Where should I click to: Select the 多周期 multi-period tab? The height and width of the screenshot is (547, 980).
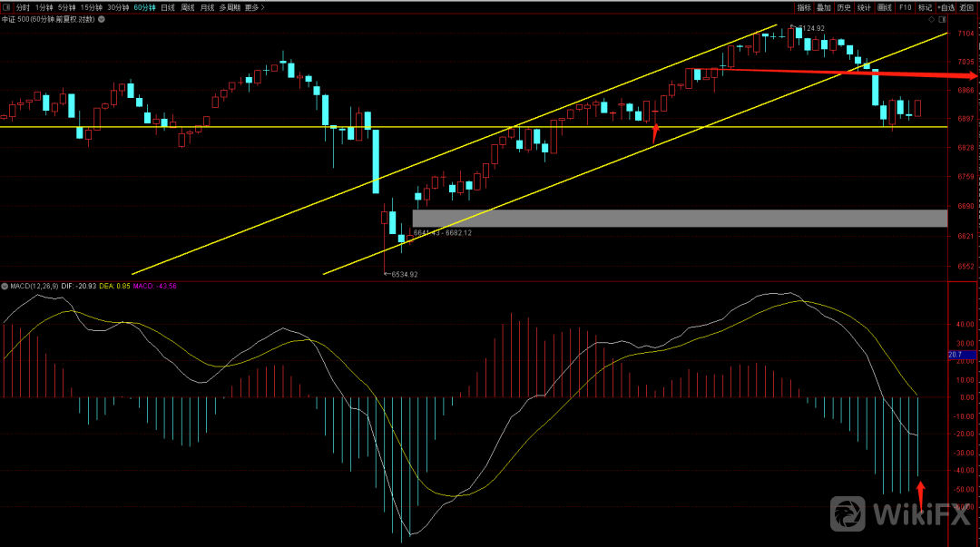pyautogui.click(x=229, y=7)
